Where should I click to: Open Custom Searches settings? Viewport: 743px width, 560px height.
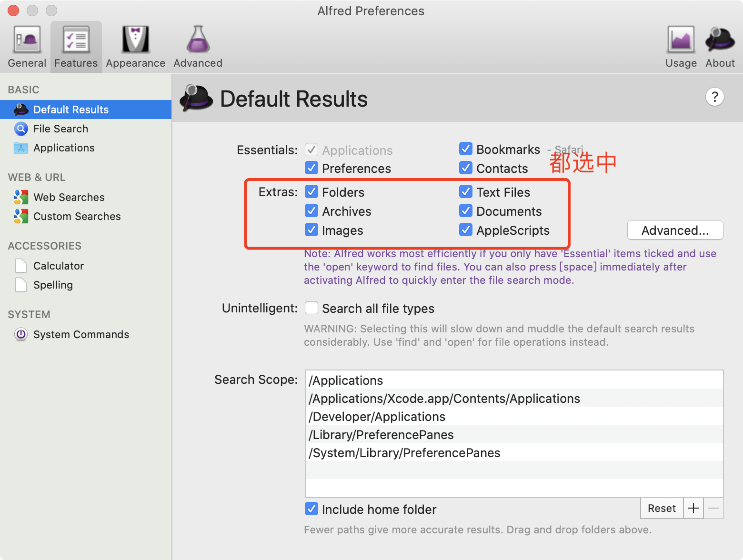(x=86, y=216)
